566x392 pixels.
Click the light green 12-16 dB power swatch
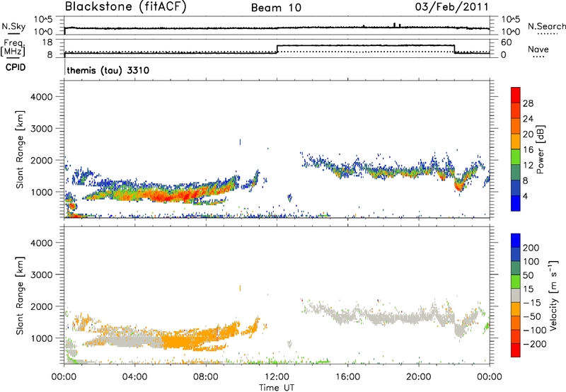(x=516, y=156)
